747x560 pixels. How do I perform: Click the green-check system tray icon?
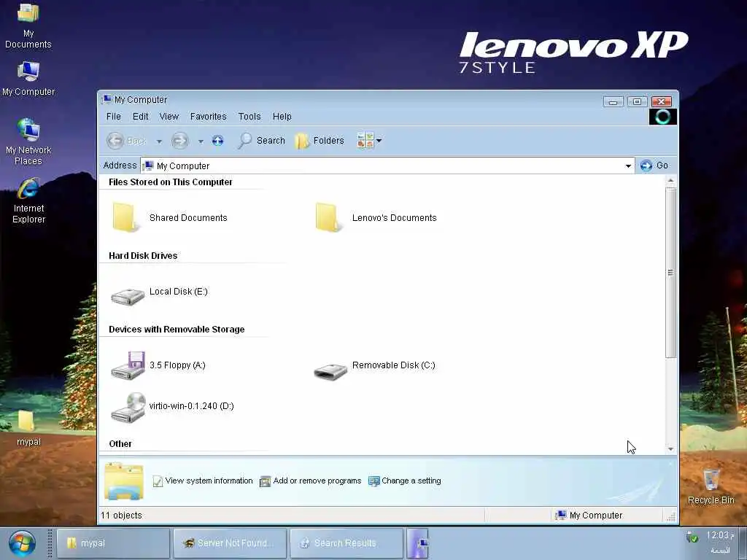click(x=692, y=537)
